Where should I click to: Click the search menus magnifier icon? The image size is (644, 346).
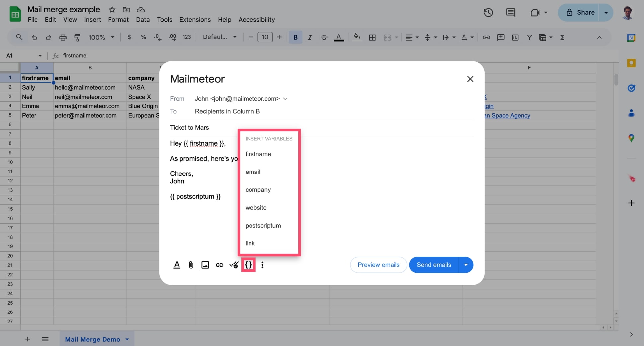[19, 37]
